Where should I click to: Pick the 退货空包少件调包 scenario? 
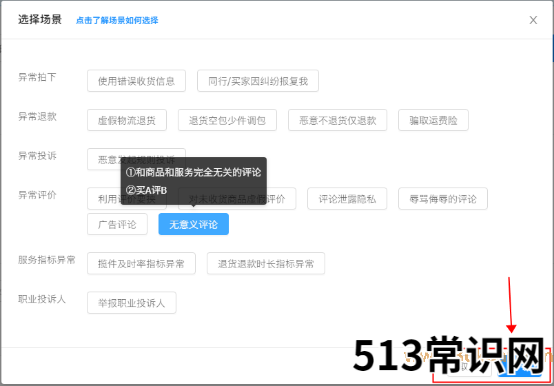point(227,120)
